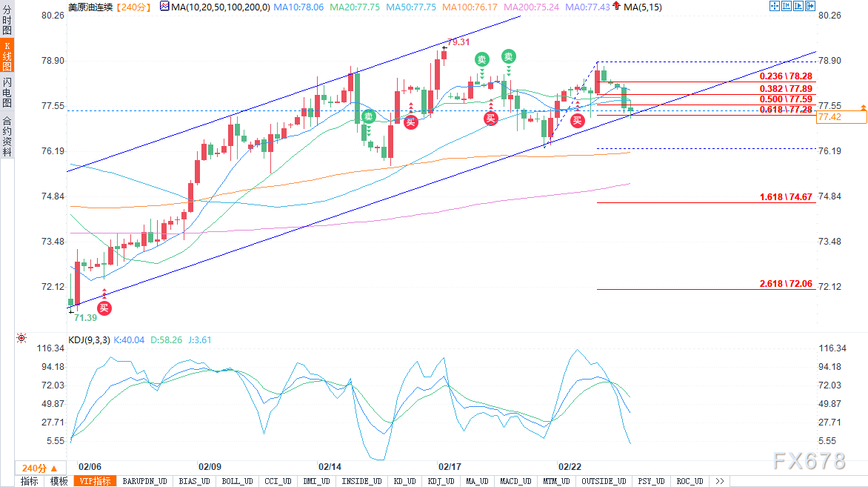Select the ROC_UD indicator tab
The height and width of the screenshot is (487, 868).
coord(690,481)
